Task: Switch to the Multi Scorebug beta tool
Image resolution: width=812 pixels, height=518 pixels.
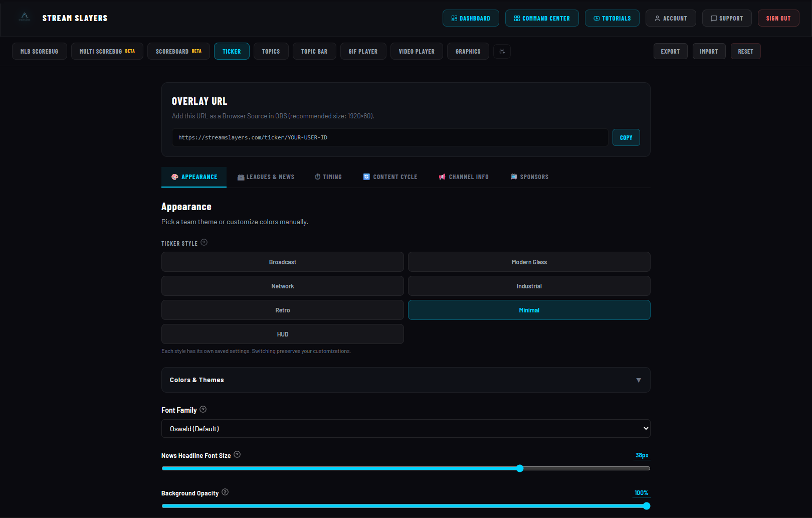Action: click(107, 51)
